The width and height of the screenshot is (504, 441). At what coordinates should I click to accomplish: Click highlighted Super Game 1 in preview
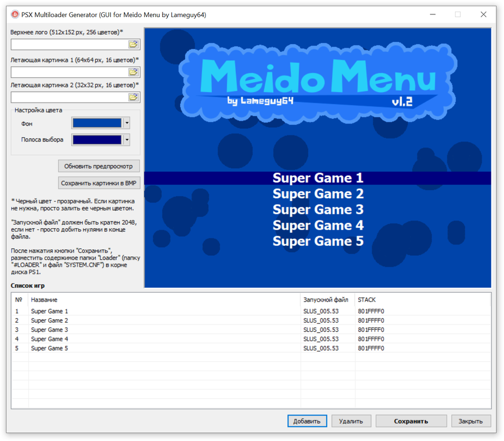pyautogui.click(x=318, y=178)
